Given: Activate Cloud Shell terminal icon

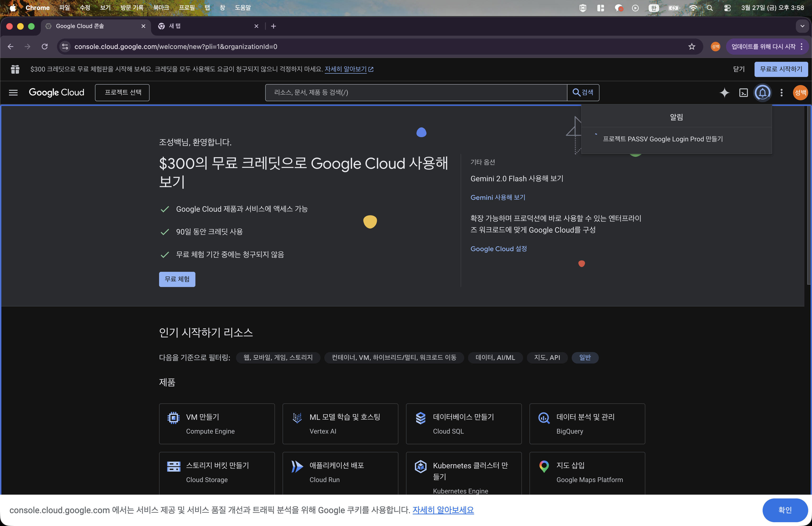Looking at the screenshot, I should click(743, 92).
